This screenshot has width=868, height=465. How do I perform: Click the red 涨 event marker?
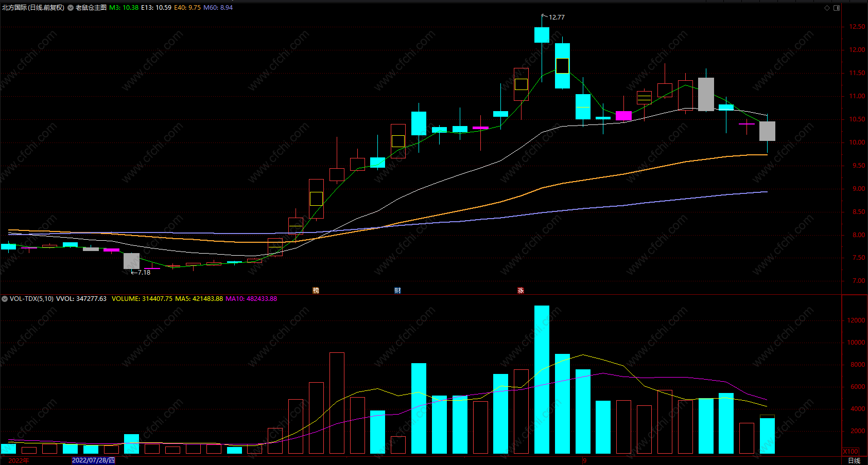click(520, 291)
